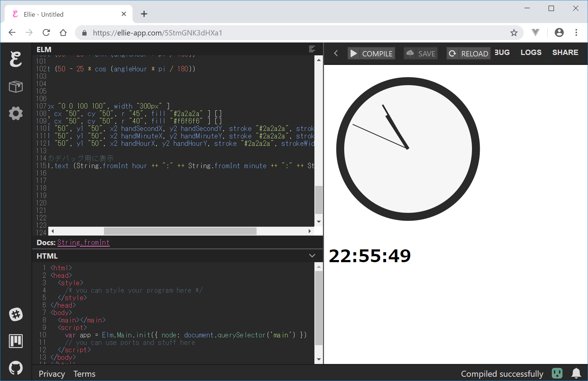Bookmark this page with the star icon
Screen dimensions: 588x381
click(514, 33)
